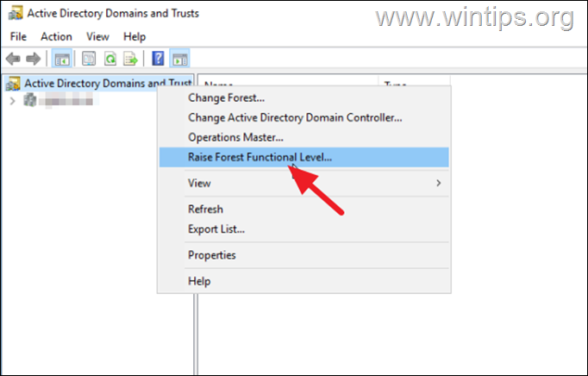Click the green Refresh toolbar icon
The image size is (588, 376).
point(109,59)
